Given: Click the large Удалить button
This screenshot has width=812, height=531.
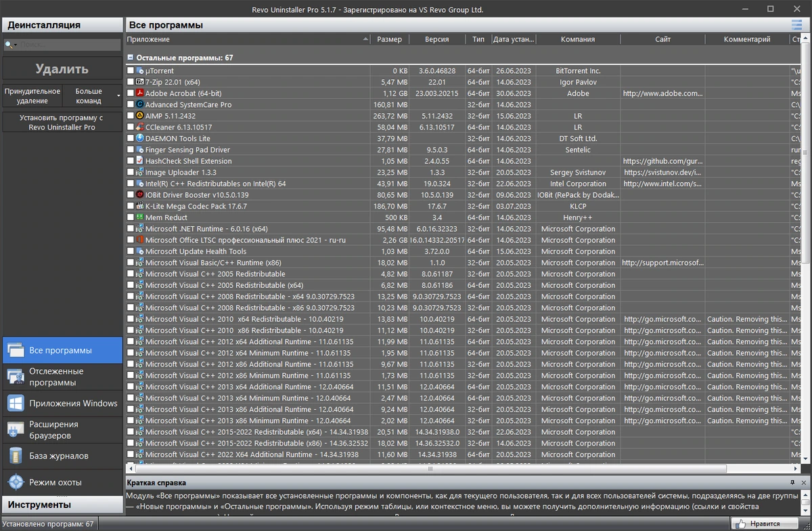Looking at the screenshot, I should 62,69.
